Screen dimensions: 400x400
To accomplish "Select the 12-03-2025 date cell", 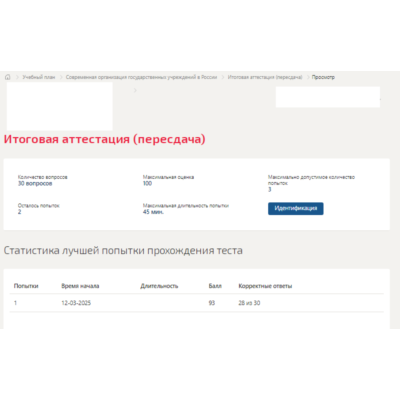I will (x=76, y=303).
